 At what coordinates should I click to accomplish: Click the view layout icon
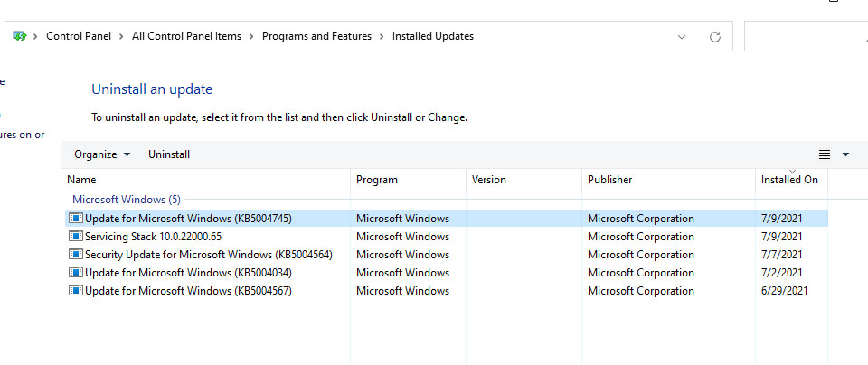click(x=825, y=154)
